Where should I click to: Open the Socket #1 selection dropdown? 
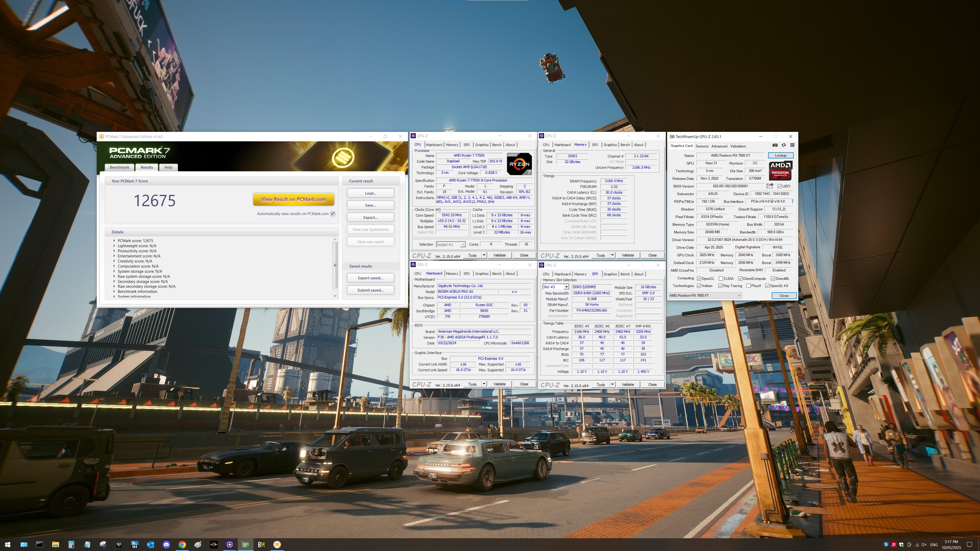[450, 245]
